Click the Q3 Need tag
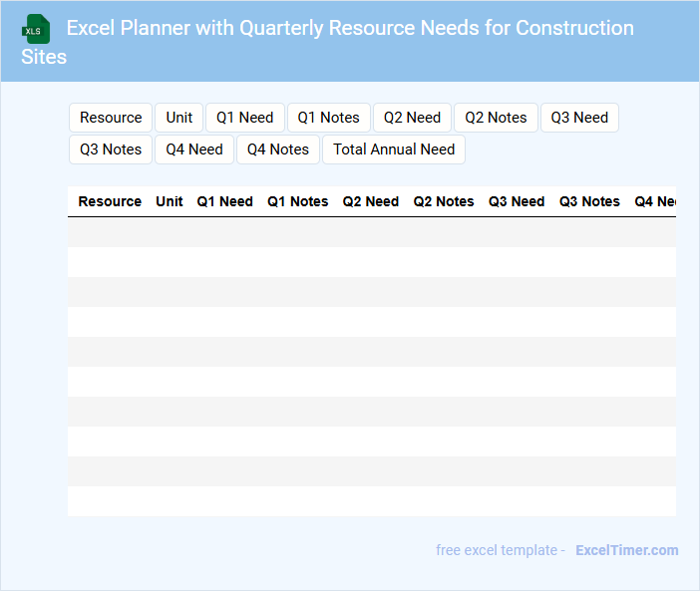Viewport: 700px width, 591px height. pyautogui.click(x=579, y=118)
